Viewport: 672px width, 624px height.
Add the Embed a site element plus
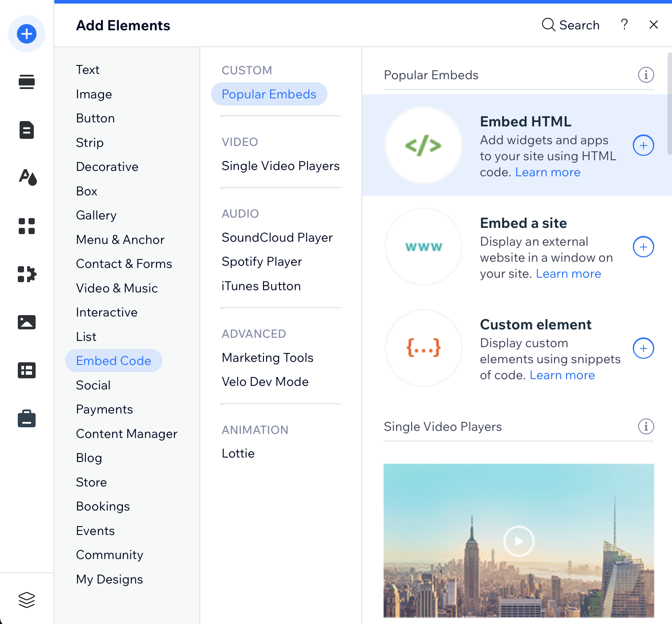tap(643, 247)
